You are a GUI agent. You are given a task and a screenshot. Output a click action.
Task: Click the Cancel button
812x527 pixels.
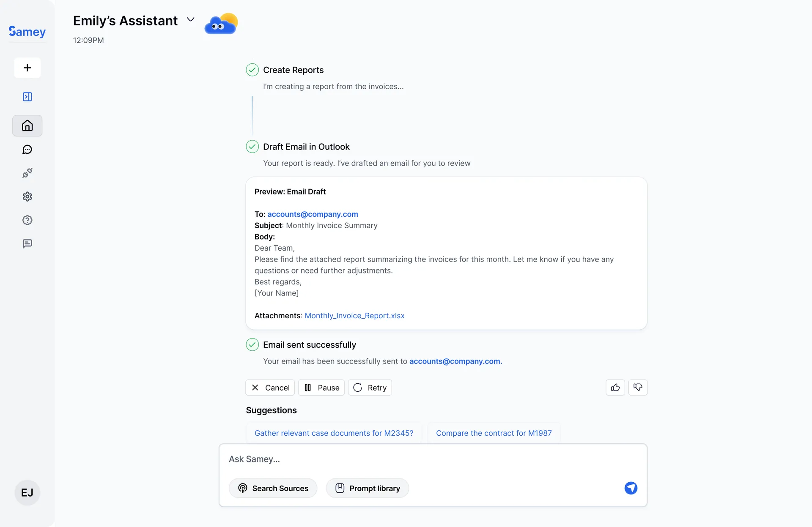[270, 388]
